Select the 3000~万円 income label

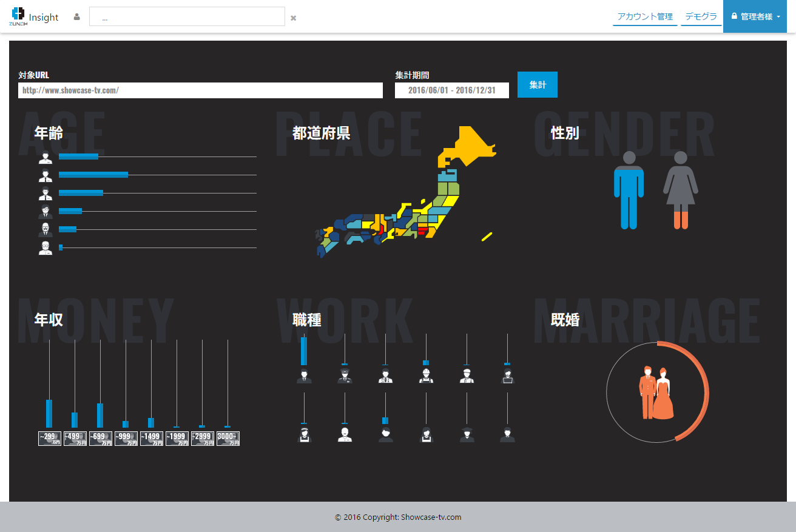[x=228, y=439]
